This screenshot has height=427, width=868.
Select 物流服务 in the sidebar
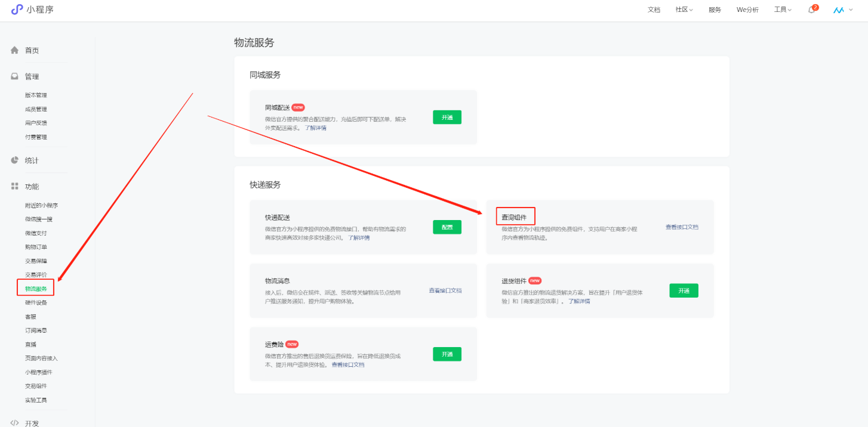point(36,289)
